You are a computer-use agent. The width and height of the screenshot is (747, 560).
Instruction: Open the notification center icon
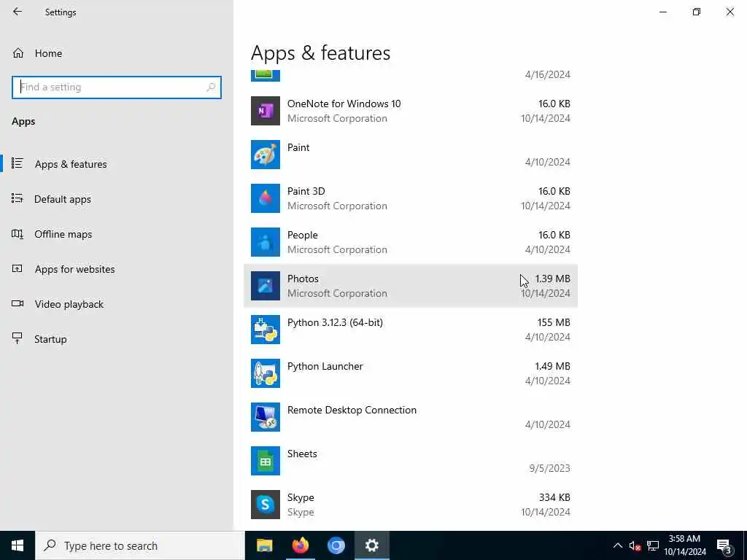pos(724,546)
